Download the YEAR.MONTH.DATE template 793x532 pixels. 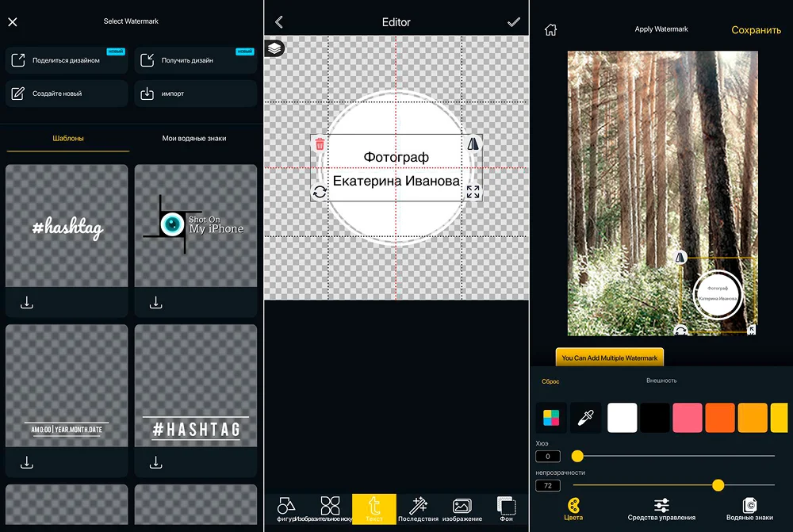pyautogui.click(x=27, y=462)
